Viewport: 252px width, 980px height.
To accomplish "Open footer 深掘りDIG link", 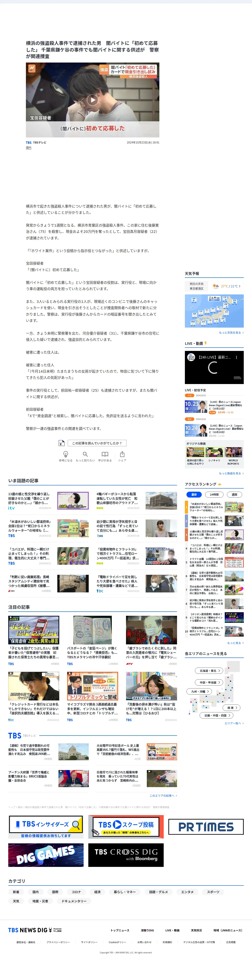I will point(147,930).
